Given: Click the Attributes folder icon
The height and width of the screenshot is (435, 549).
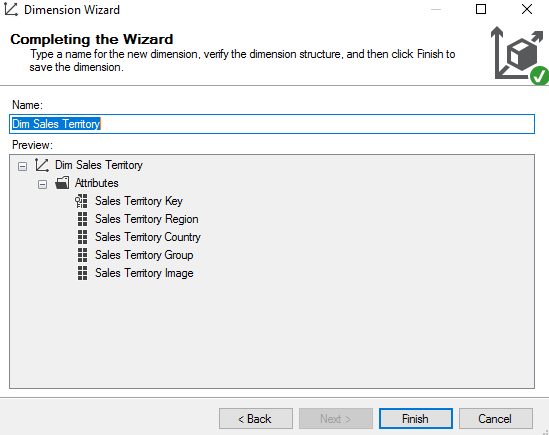Looking at the screenshot, I should (x=62, y=183).
